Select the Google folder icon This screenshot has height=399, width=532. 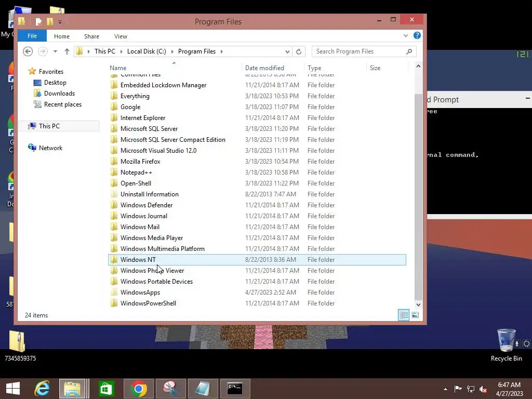tap(114, 107)
